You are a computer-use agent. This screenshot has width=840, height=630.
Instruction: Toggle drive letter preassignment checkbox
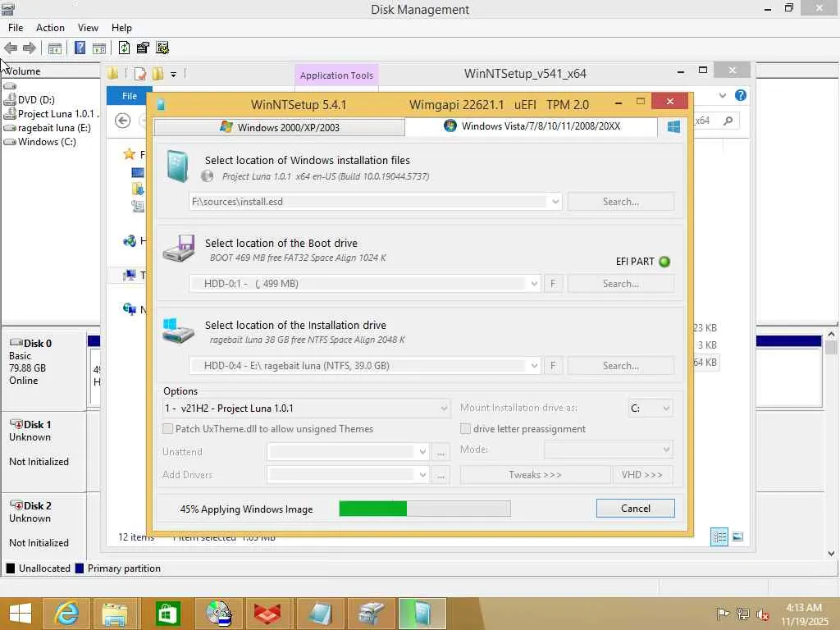[x=466, y=428]
